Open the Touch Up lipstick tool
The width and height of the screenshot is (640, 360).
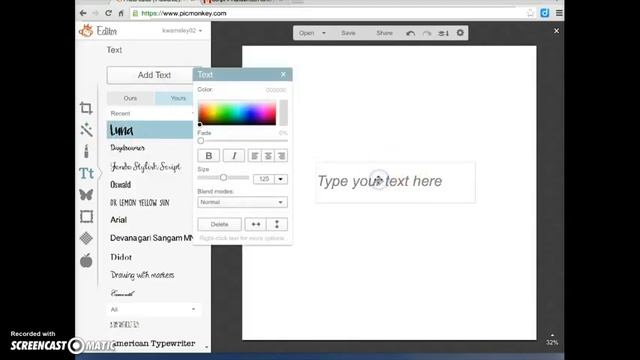[x=86, y=151]
